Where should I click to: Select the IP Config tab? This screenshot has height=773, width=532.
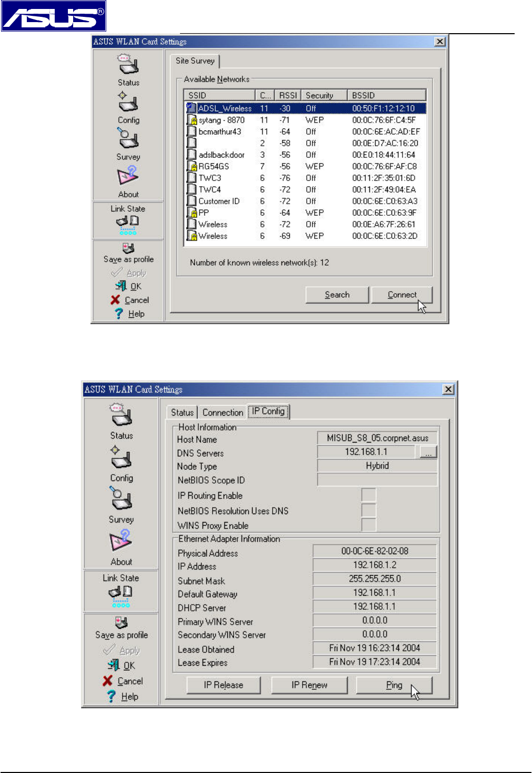click(x=268, y=411)
